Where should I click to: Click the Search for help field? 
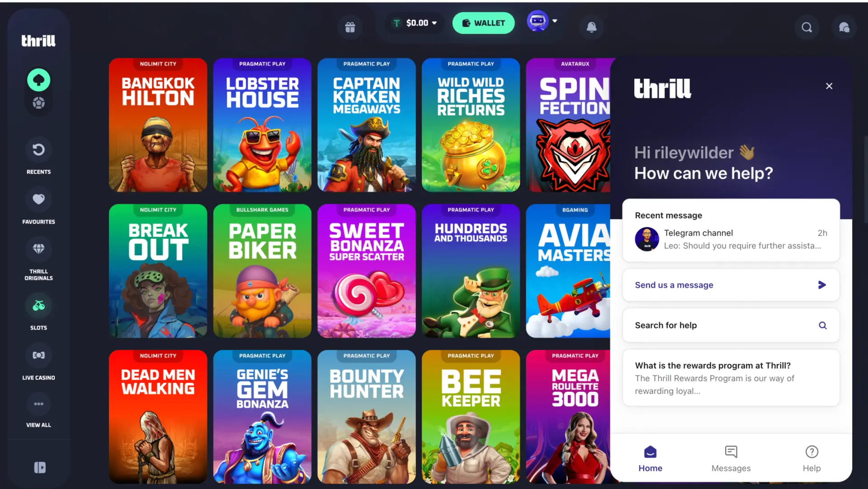tap(731, 325)
